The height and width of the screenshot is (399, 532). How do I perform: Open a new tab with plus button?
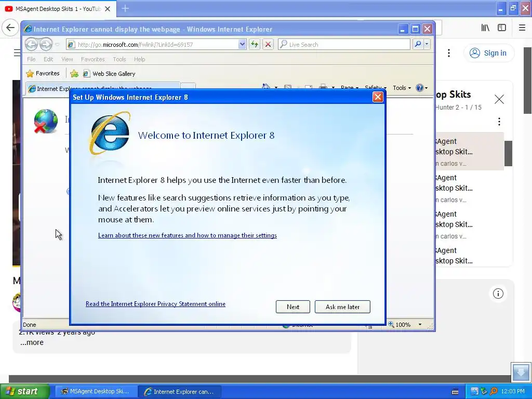(x=125, y=8)
